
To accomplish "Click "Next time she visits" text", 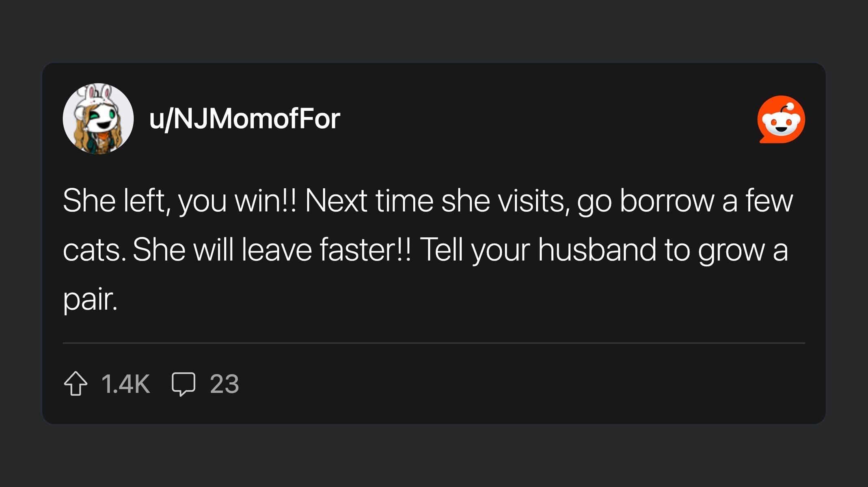I will (x=434, y=200).
